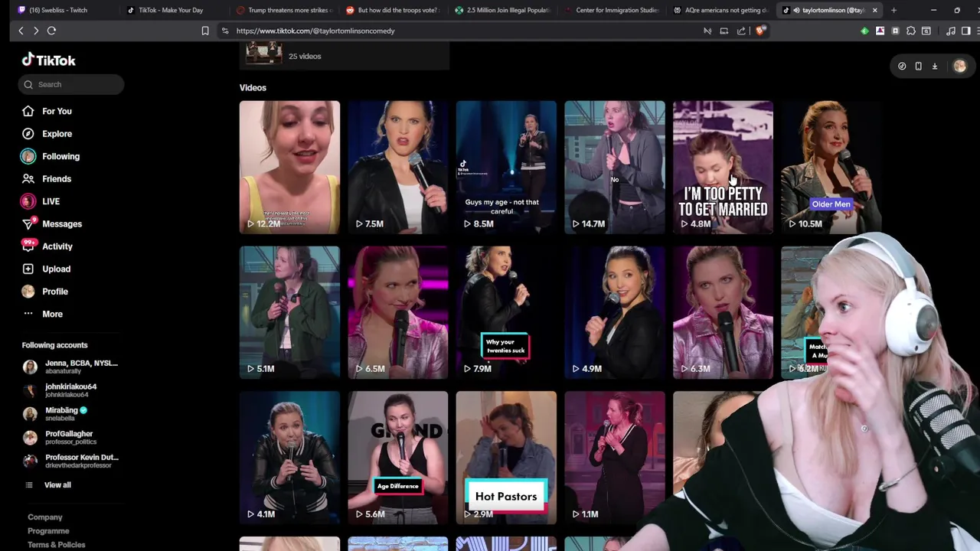Play the 'Why your twenties suck' video

(x=506, y=312)
